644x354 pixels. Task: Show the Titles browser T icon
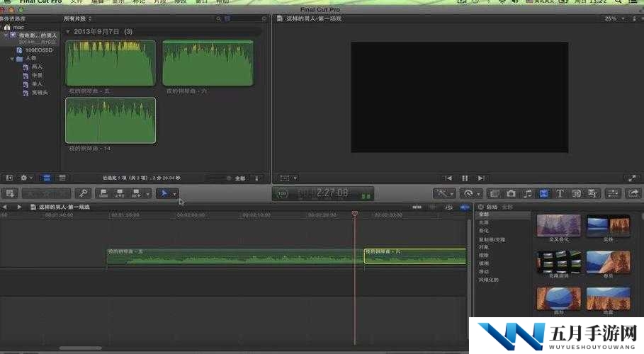560,193
